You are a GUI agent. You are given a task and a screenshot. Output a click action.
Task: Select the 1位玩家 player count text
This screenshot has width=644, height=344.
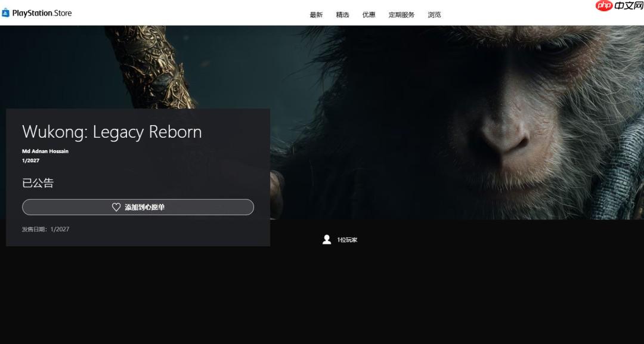tap(347, 240)
